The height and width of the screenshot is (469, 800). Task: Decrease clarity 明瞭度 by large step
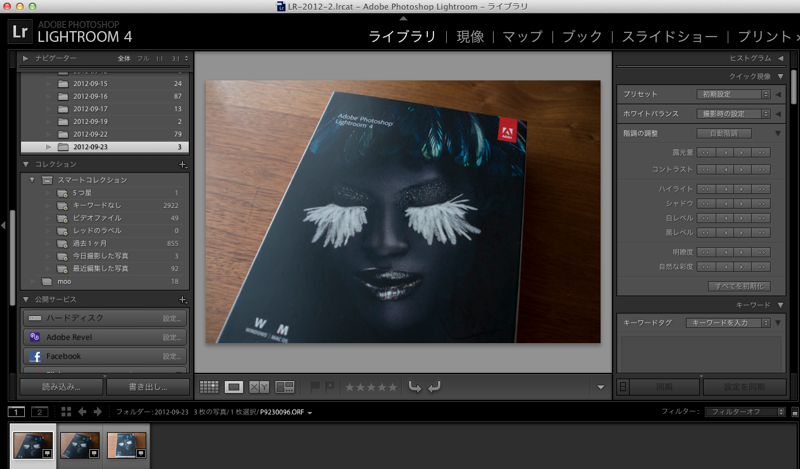point(705,252)
